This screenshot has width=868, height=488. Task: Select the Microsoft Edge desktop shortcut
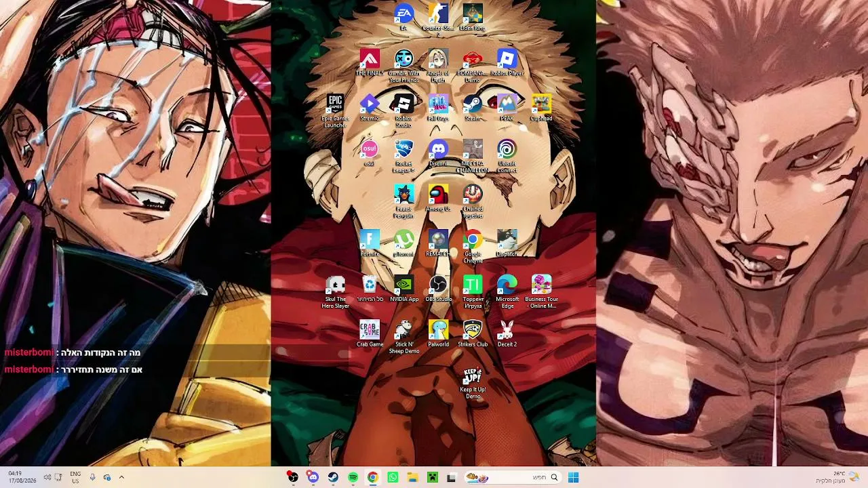coord(507,292)
